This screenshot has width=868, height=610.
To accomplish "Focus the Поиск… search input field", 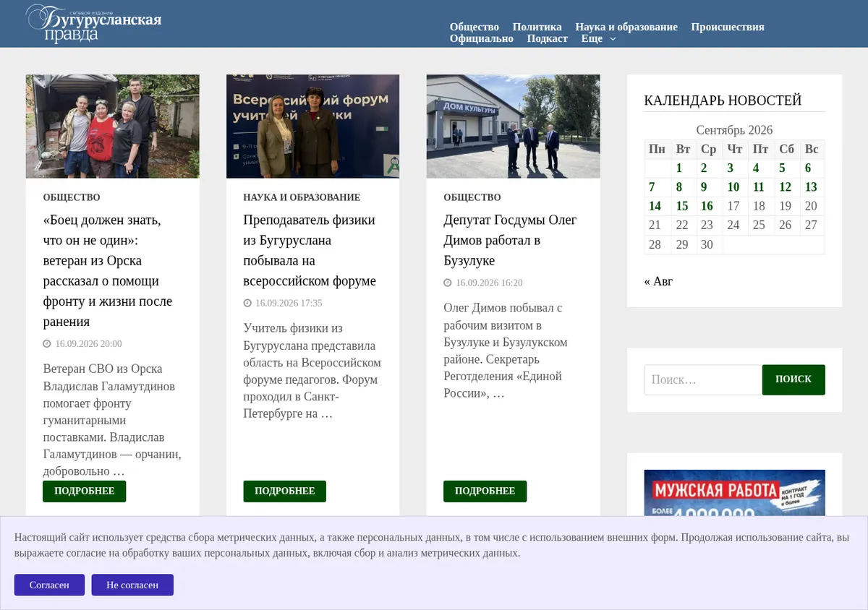I will [703, 379].
